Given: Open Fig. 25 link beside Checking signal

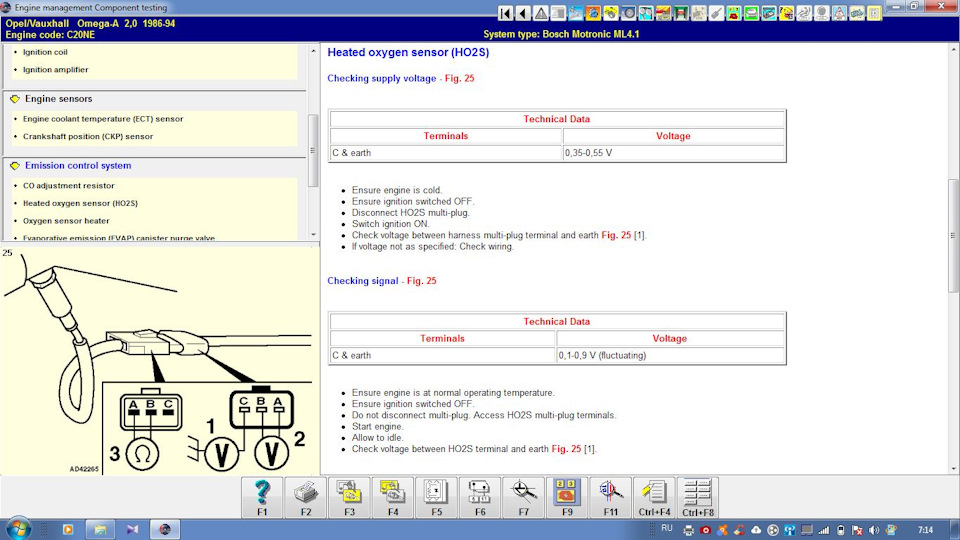Looking at the screenshot, I should [422, 281].
